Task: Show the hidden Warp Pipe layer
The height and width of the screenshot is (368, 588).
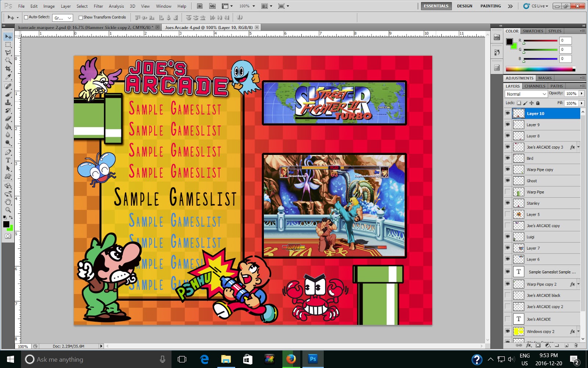Action: click(x=508, y=192)
